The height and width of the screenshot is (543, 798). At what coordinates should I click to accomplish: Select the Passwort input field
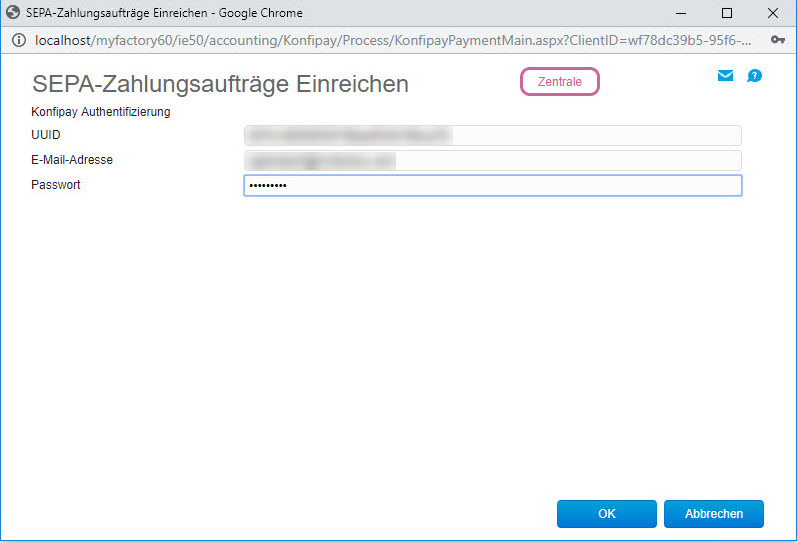coord(492,186)
